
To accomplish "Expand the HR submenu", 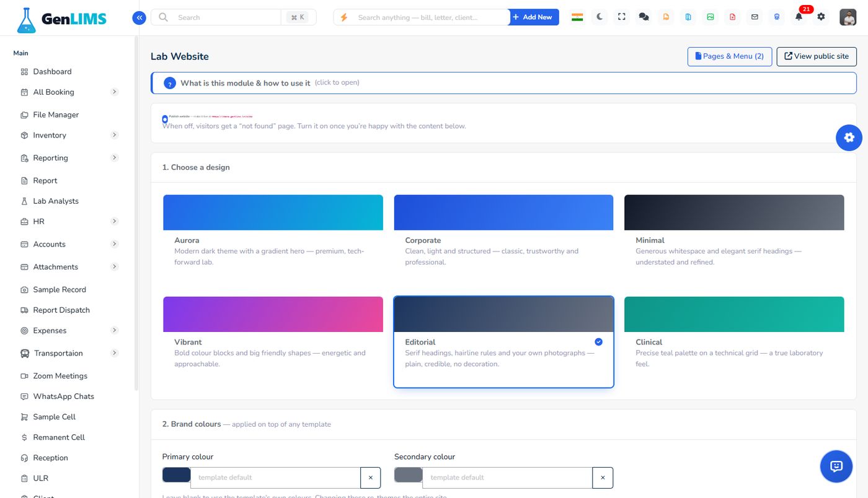I will tap(114, 221).
